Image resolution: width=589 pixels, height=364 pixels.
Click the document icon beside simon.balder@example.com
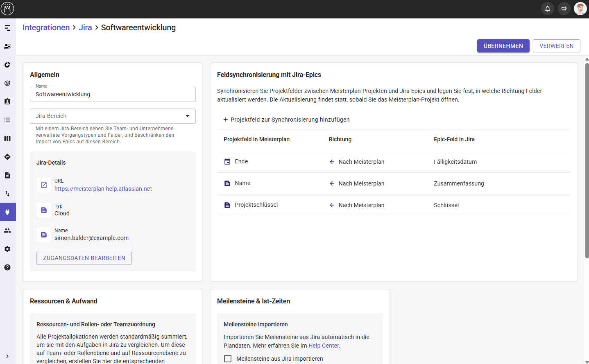pos(44,235)
